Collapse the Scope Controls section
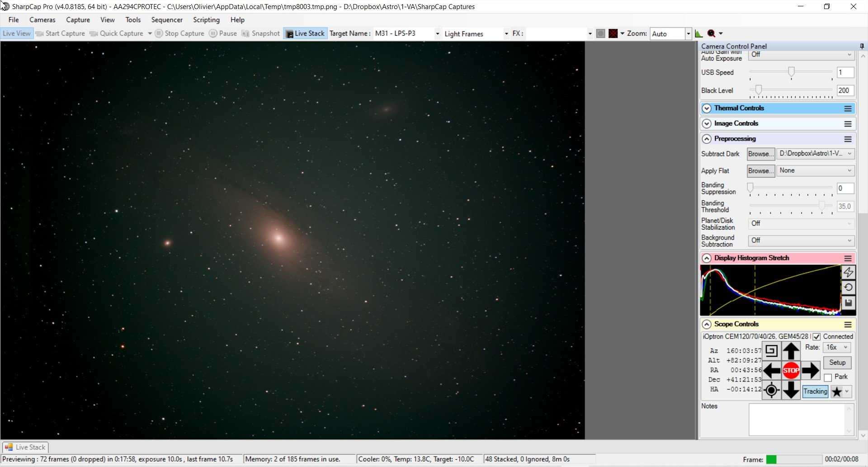This screenshot has height=467, width=868. click(x=707, y=325)
